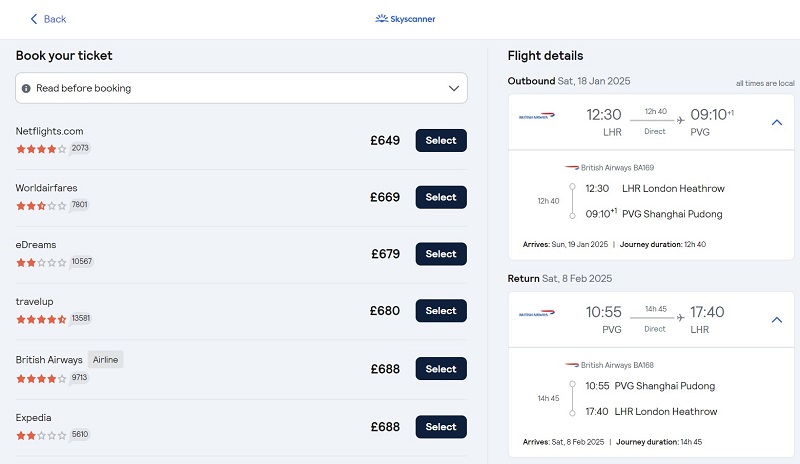The width and height of the screenshot is (800, 464).
Task: Select the Worldairfares £669 offer
Action: pyautogui.click(x=441, y=197)
